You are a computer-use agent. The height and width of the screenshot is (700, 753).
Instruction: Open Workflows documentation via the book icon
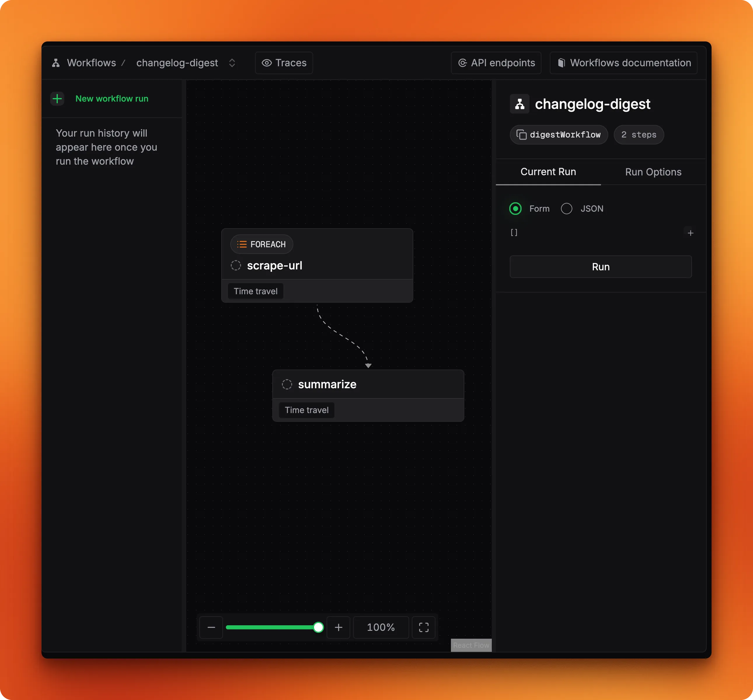[562, 63]
